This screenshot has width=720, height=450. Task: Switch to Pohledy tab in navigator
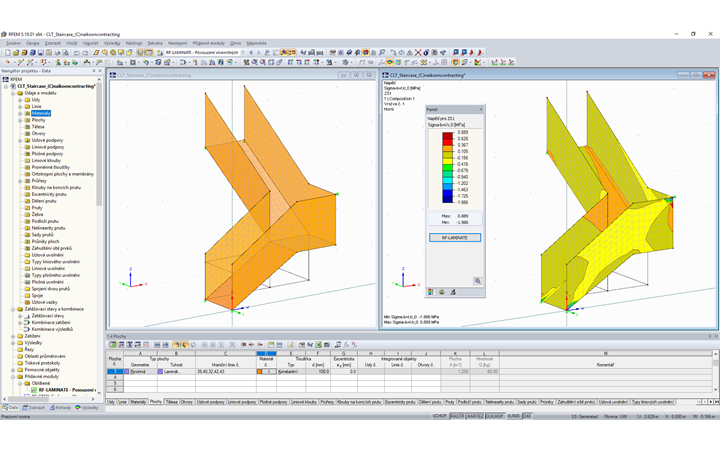[x=61, y=407]
